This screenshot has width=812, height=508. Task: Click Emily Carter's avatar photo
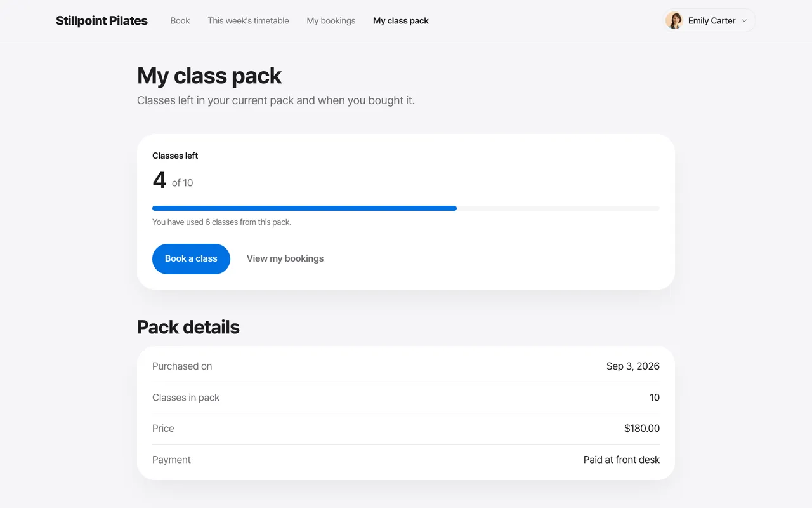point(674,20)
